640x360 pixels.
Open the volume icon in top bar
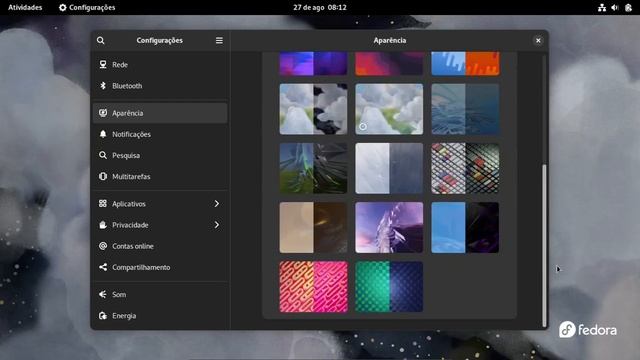click(x=615, y=7)
